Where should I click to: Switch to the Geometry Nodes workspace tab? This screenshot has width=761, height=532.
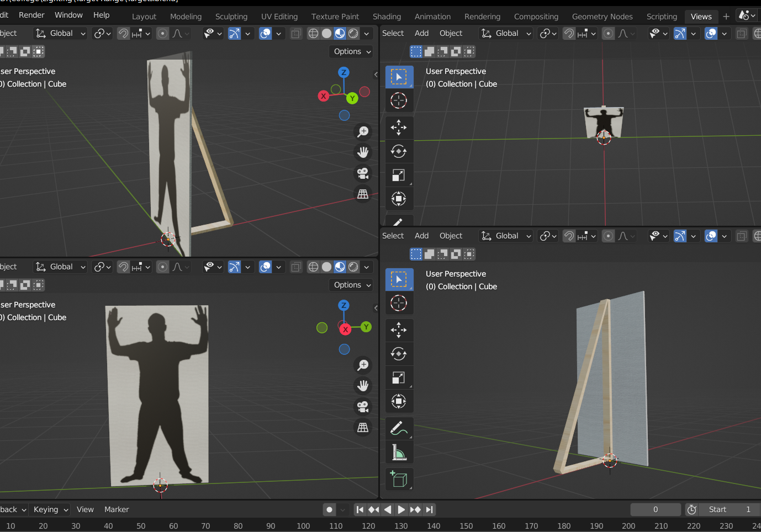[x=602, y=17]
